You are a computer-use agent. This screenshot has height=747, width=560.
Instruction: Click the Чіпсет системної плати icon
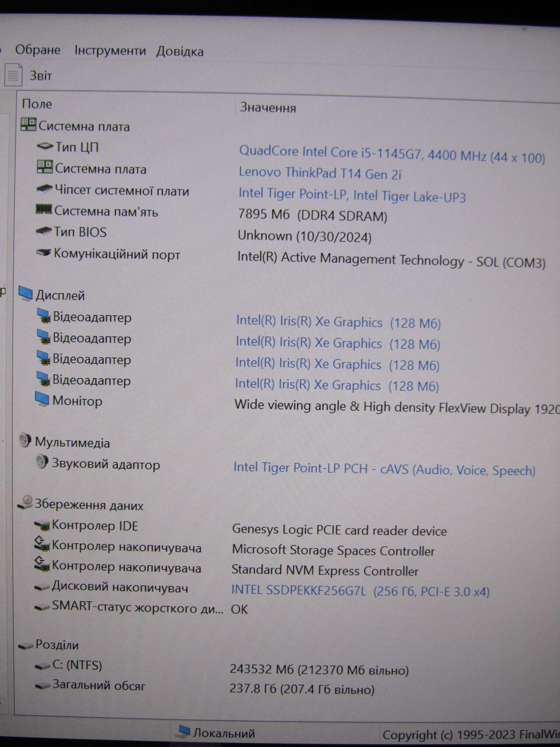[44, 189]
